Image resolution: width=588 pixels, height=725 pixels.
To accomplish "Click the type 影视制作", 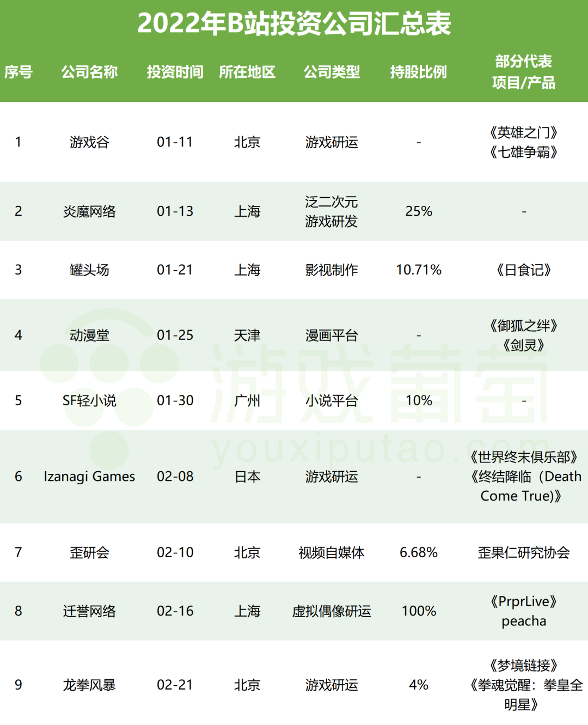I will coord(332,270).
